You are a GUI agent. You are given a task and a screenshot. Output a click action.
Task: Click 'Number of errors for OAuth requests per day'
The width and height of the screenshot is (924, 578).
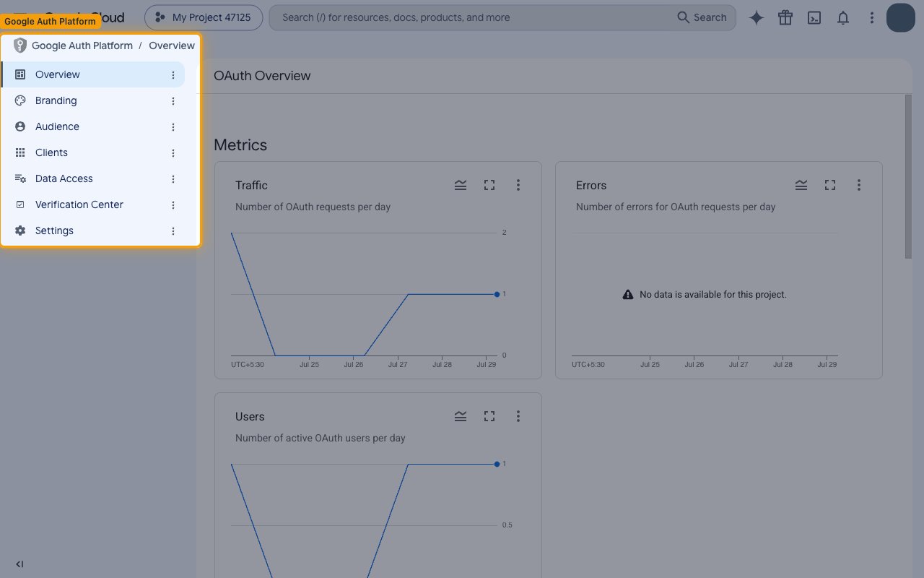click(676, 207)
